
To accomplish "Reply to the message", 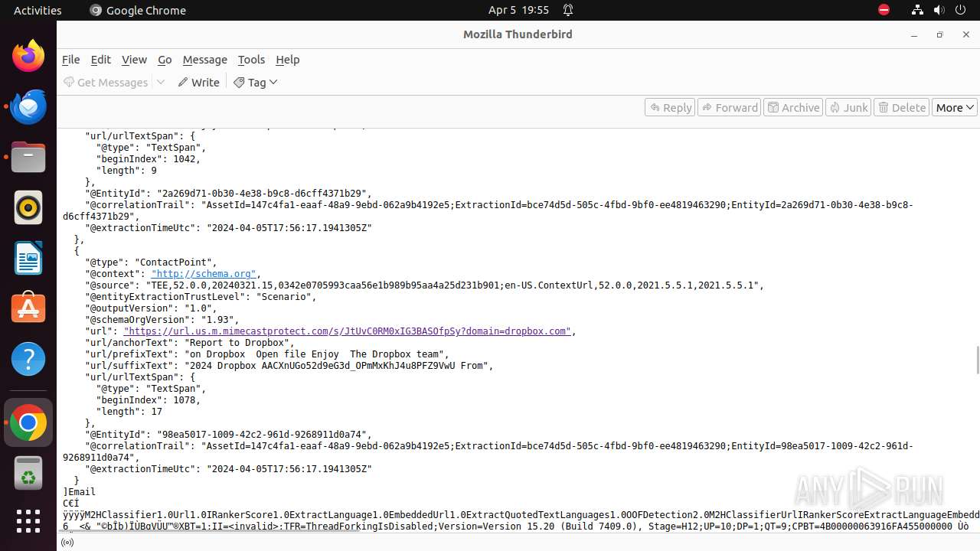I will tap(670, 108).
